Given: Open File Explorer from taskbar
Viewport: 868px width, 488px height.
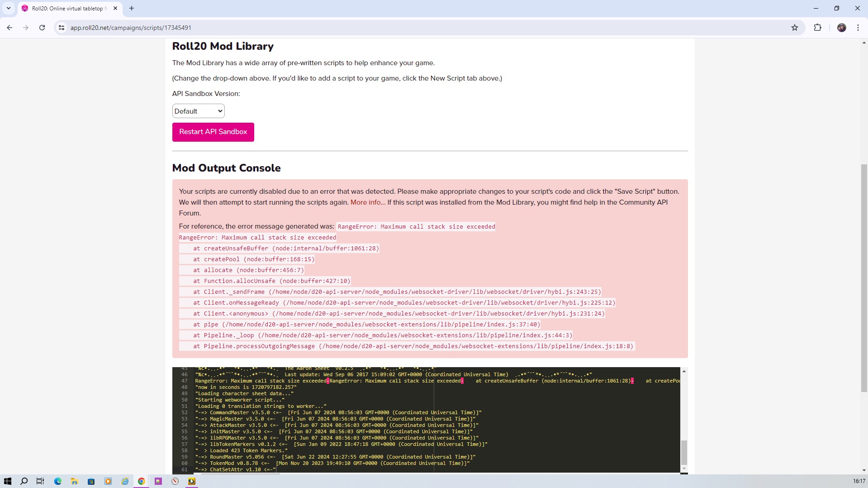Looking at the screenshot, I should pyautogui.click(x=75, y=481).
